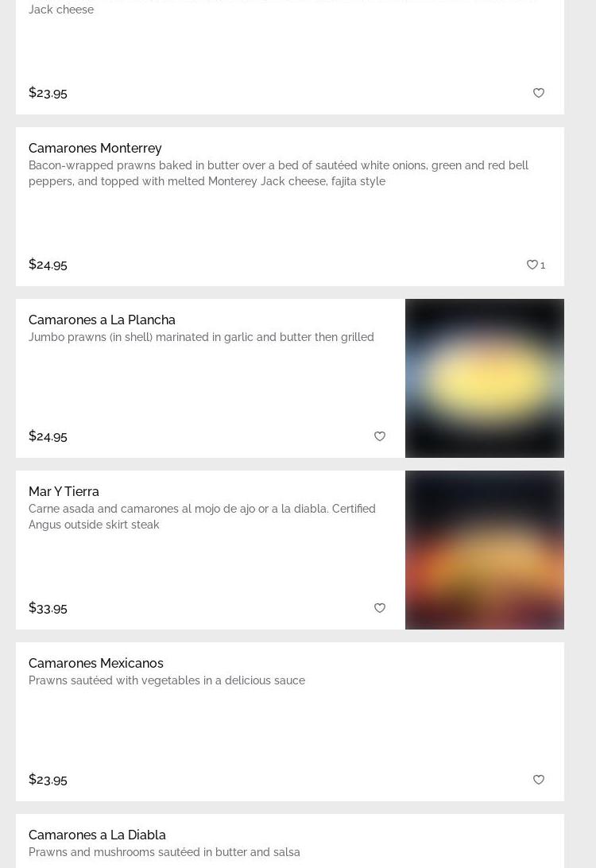Like the $23.95 Jack cheese dish
Screen dimensions: 596x868
539,93
